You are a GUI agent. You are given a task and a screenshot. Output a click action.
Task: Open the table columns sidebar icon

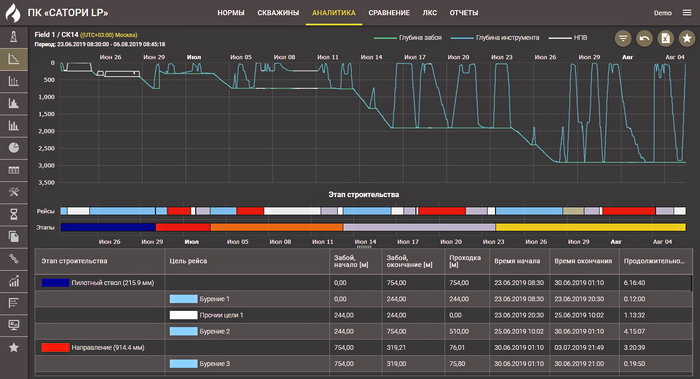(x=14, y=170)
